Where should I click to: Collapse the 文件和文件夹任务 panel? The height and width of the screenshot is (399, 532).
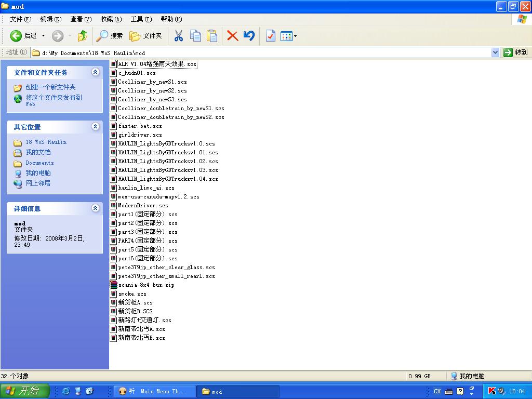coord(95,72)
